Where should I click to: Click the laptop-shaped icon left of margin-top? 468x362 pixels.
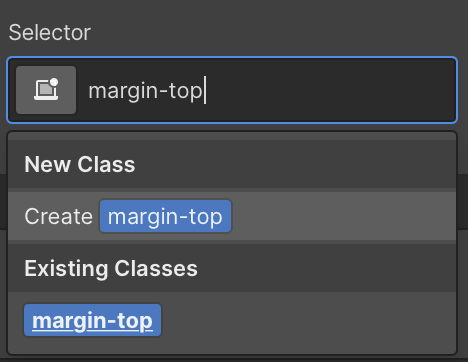pyautogui.click(x=46, y=90)
